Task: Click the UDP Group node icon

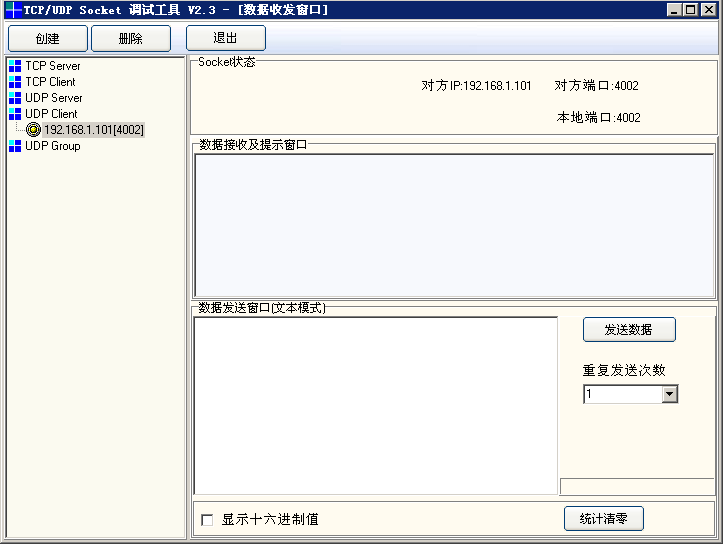Action: coord(15,146)
